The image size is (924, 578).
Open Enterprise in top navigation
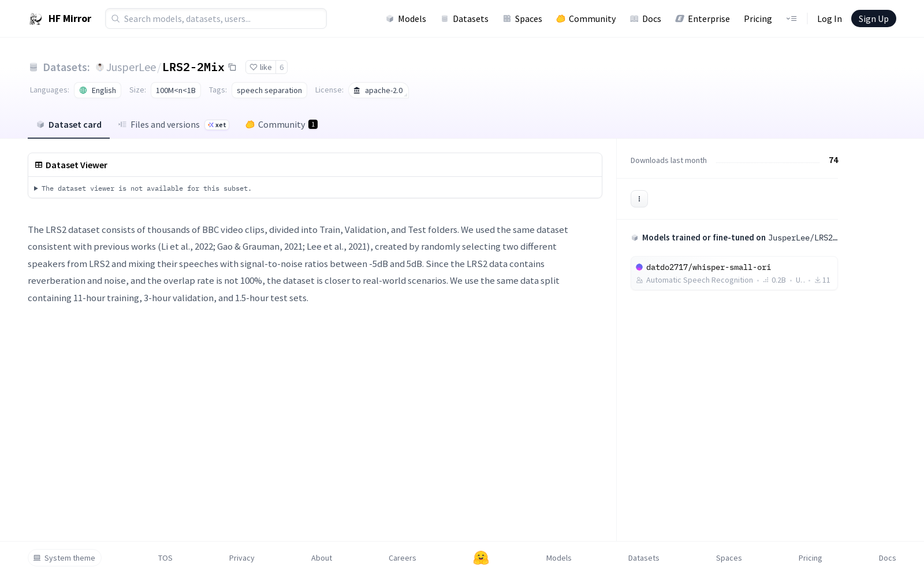point(702,18)
